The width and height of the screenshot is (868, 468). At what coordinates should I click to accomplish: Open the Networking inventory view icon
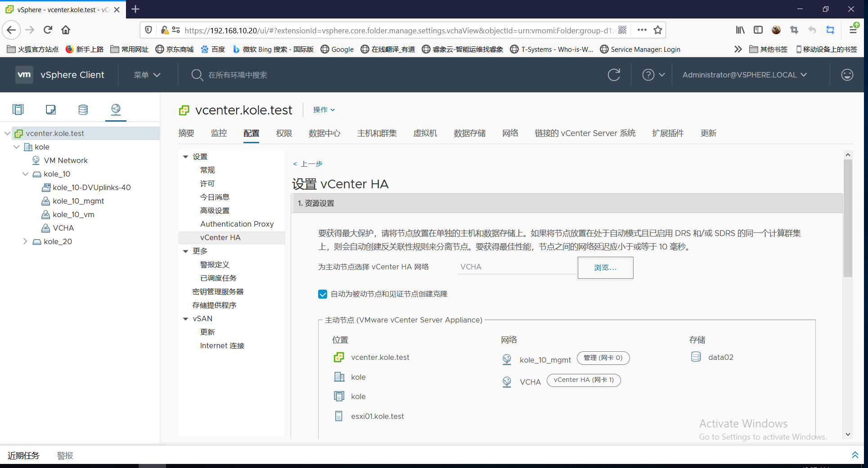(x=116, y=109)
